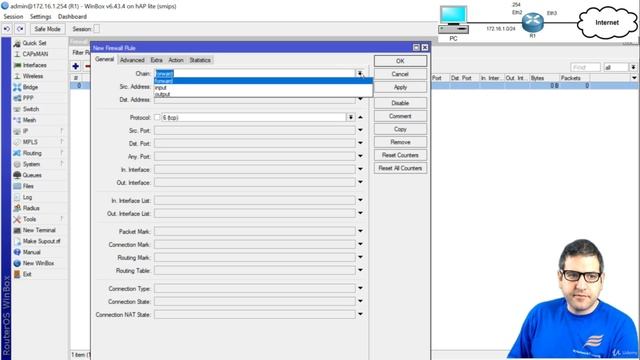Click OK button
The width and height of the screenshot is (640, 360).
tap(400, 61)
